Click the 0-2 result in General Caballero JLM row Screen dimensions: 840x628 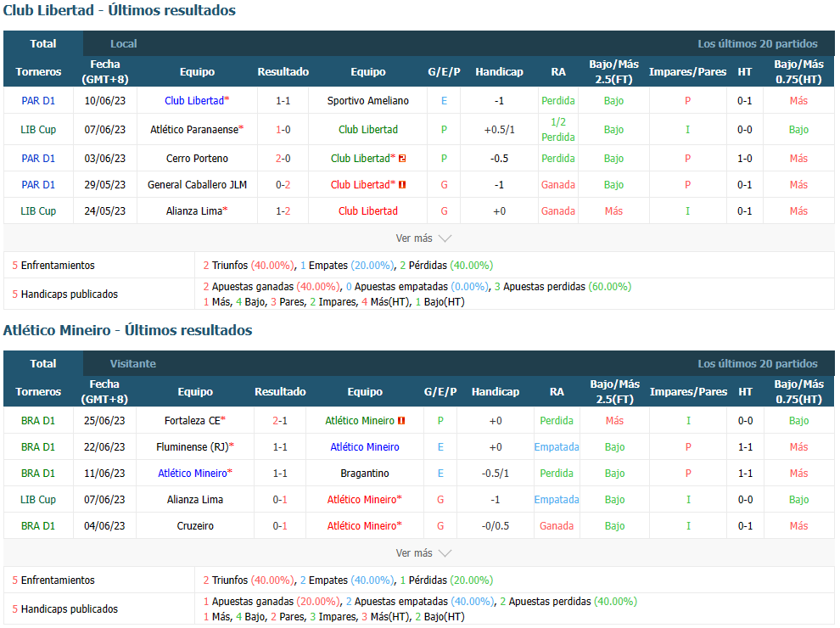click(283, 185)
